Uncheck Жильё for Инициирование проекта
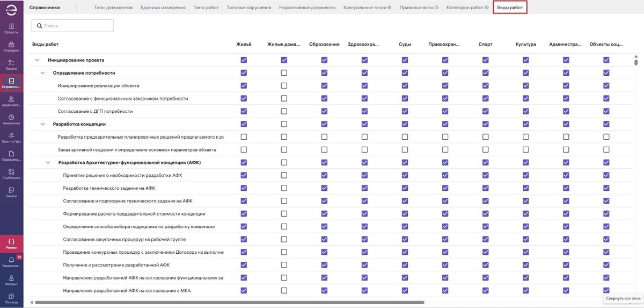This screenshot has height=308, width=644. (x=244, y=60)
